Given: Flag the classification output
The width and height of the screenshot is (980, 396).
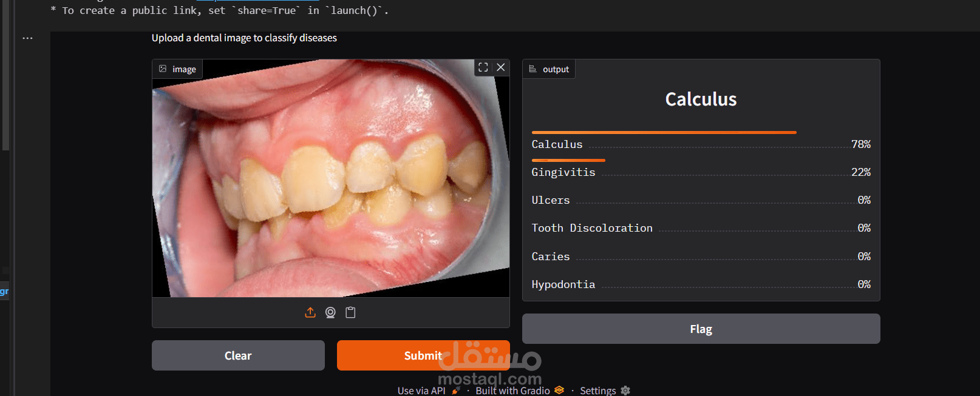Looking at the screenshot, I should click(x=701, y=329).
